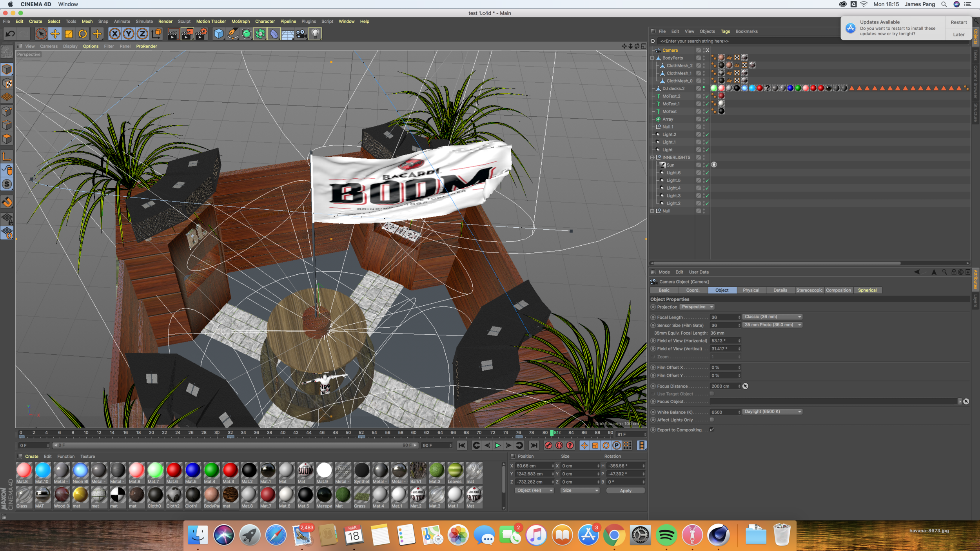Select the Move tool in top toolbar
This screenshot has width=980, height=551.
55,34
